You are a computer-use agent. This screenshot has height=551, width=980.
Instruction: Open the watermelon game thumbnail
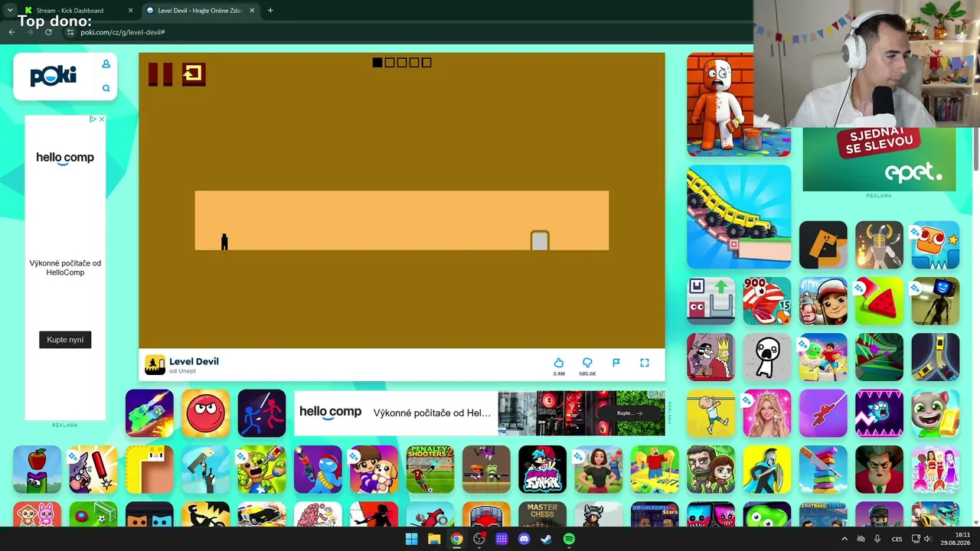pos(879,301)
